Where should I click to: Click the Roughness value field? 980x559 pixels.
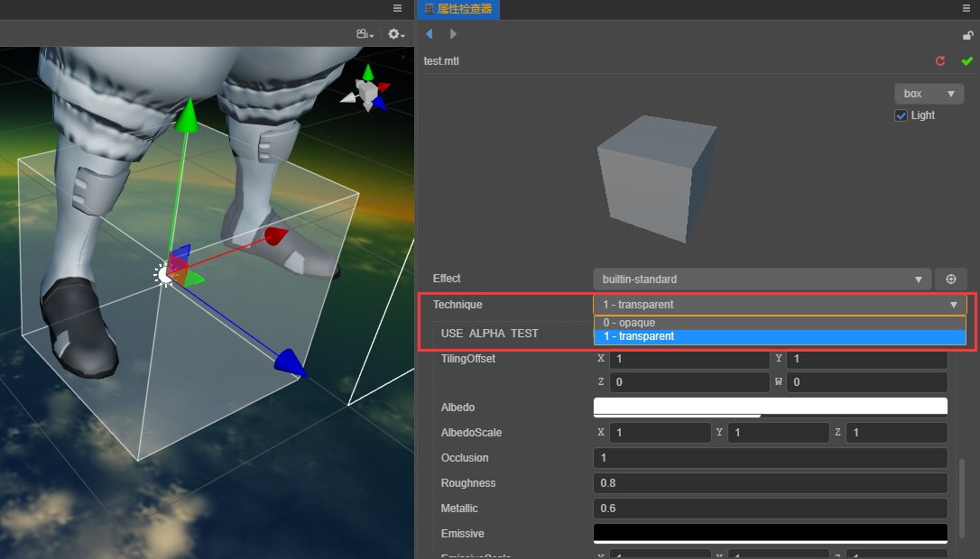[770, 482]
